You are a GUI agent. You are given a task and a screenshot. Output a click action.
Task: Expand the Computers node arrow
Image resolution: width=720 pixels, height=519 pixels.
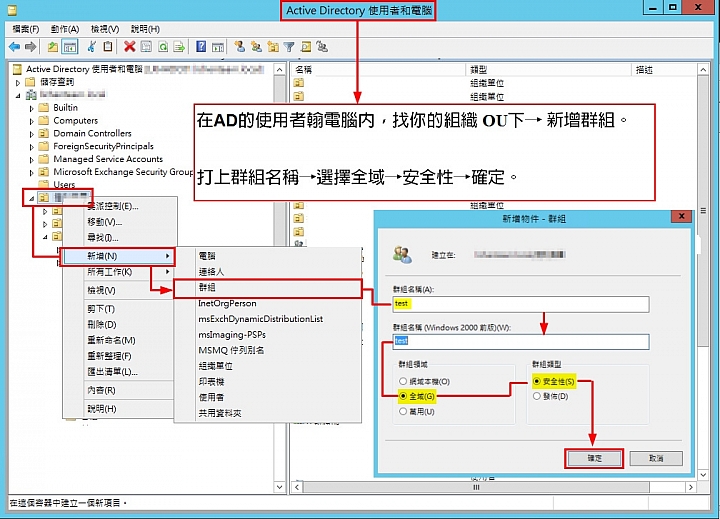[31, 122]
